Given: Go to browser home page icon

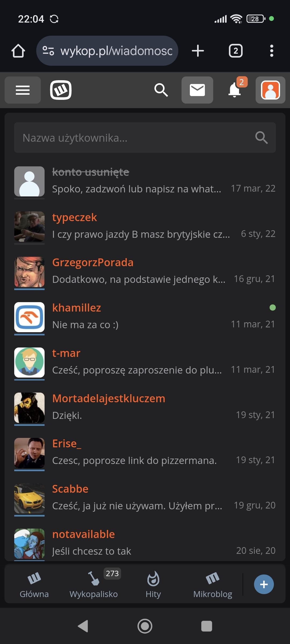Looking at the screenshot, I should [18, 51].
